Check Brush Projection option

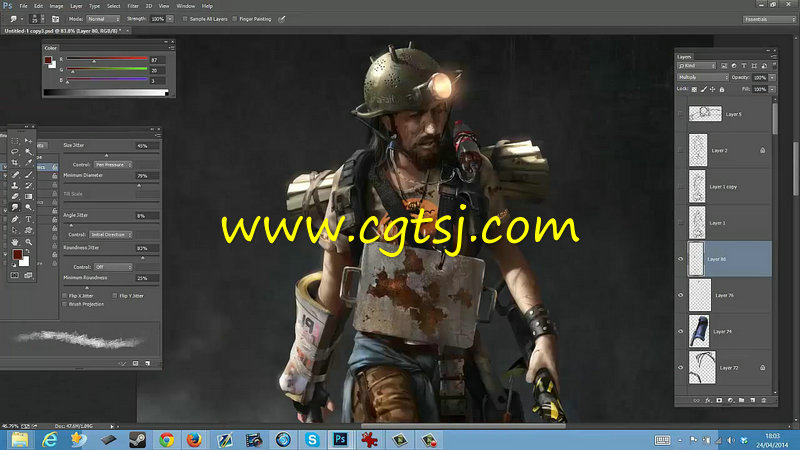pyautogui.click(x=65, y=304)
